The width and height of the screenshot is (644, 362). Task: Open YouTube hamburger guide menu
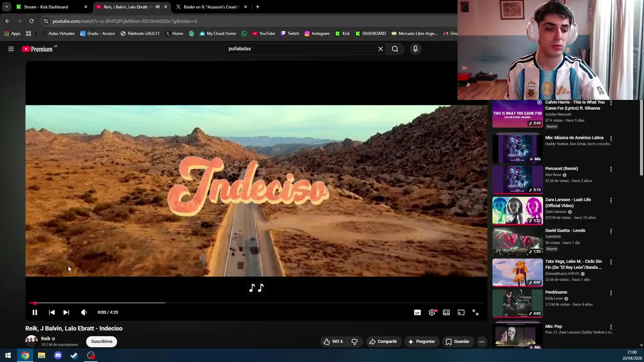tap(11, 49)
